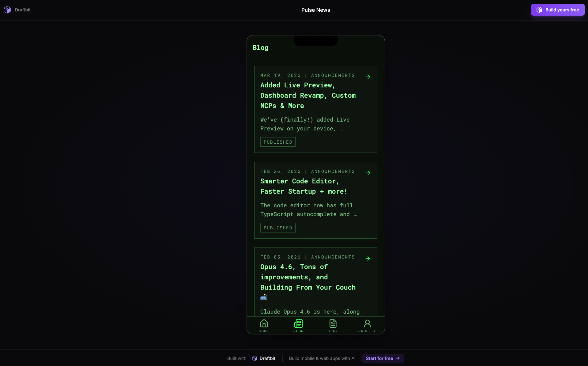
Task: Click Published badge on Feb 26 post
Action: click(278, 228)
